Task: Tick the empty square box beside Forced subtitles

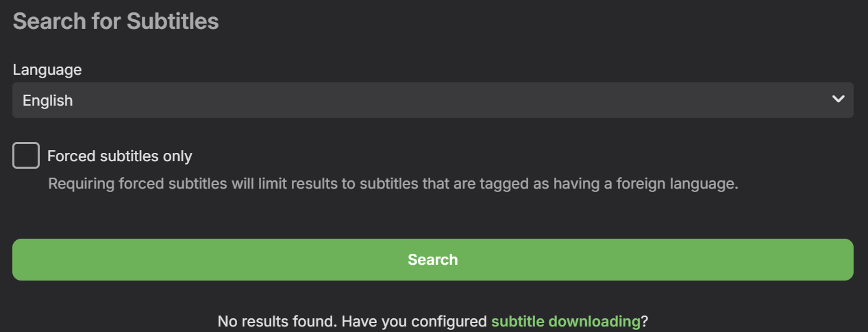Action: (26, 156)
